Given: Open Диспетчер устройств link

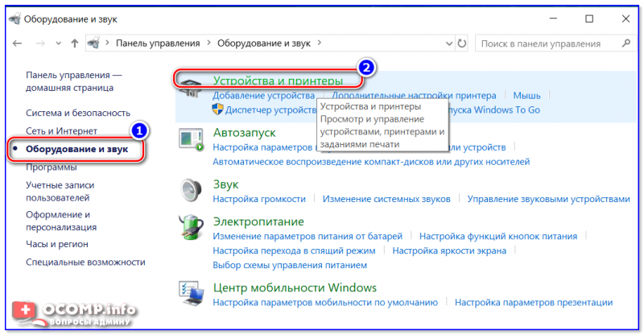Looking at the screenshot, I should [x=270, y=110].
